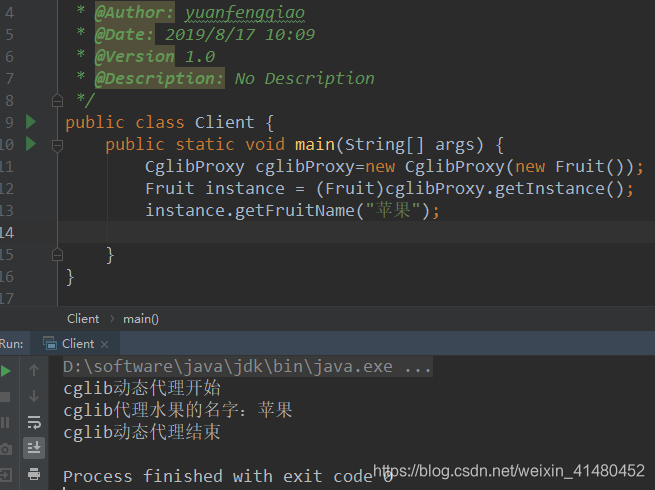Click the console line 'cglib代理水果的名字：苹果'
Screen dimensions: 655x490
point(178,410)
